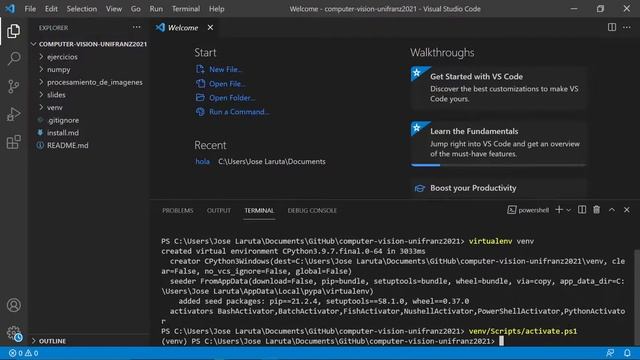Open errors and warnings status indicator

click(x=24, y=353)
